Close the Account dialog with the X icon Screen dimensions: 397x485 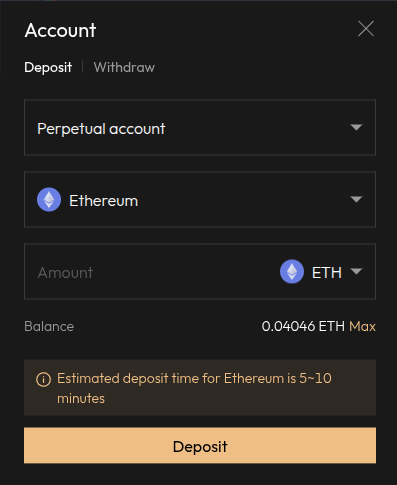366,29
